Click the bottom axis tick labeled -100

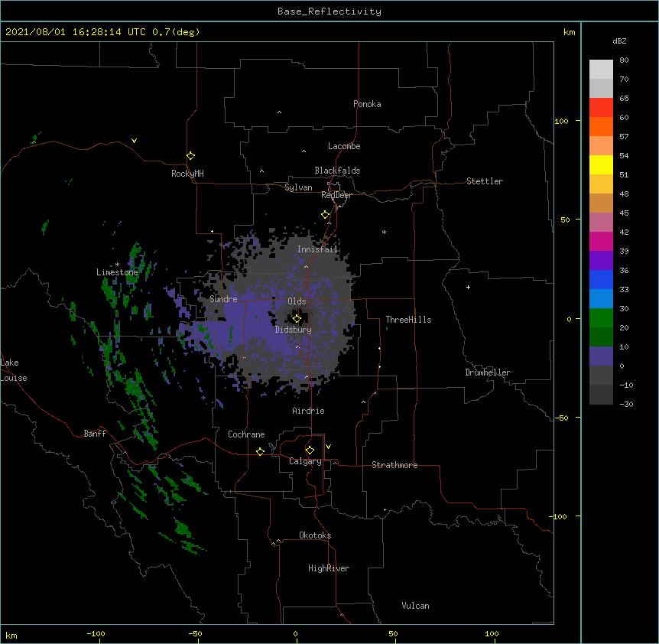coord(96,634)
